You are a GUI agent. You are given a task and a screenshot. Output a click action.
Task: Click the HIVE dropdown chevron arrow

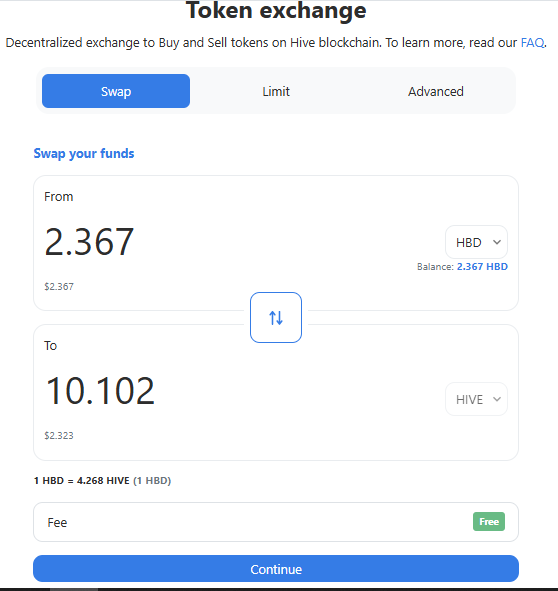pos(497,399)
